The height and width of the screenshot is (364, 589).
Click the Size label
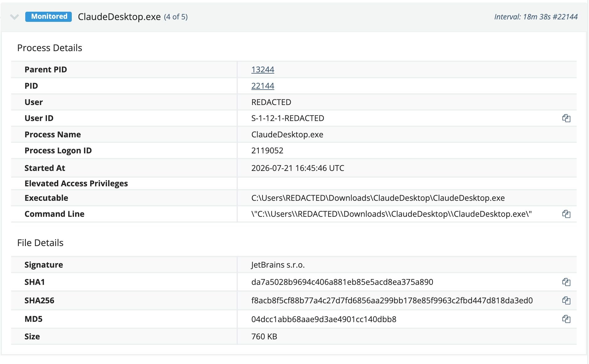32,337
